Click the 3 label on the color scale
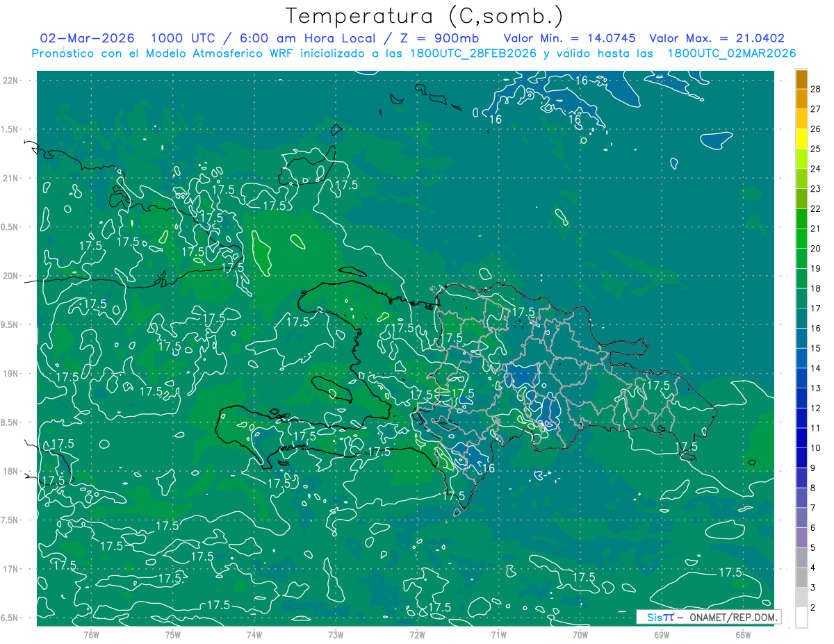 (814, 588)
